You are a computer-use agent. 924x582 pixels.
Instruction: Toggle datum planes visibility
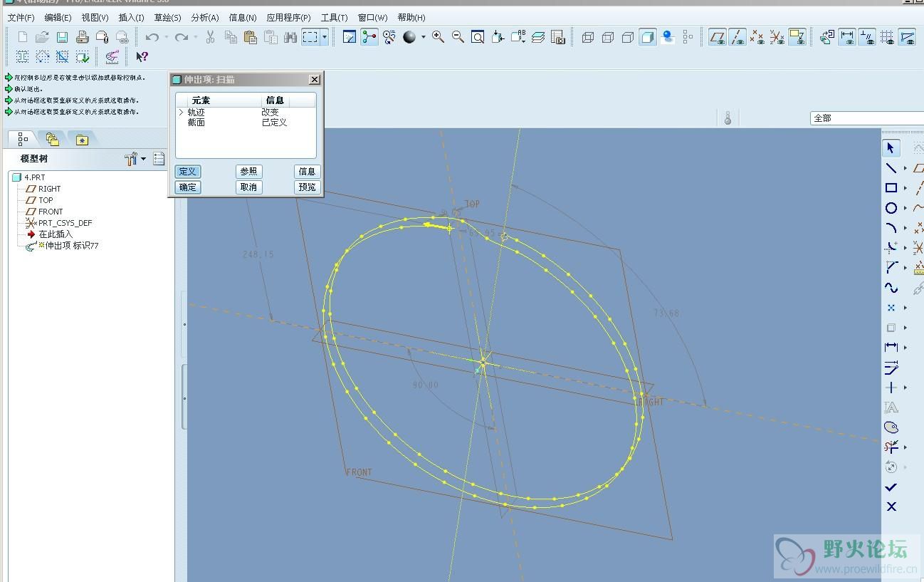718,37
